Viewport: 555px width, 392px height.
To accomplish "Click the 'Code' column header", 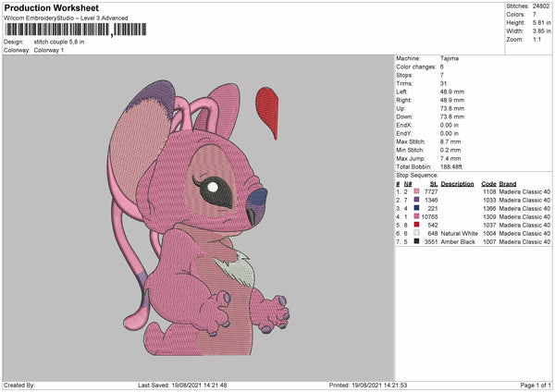I will point(488,184).
